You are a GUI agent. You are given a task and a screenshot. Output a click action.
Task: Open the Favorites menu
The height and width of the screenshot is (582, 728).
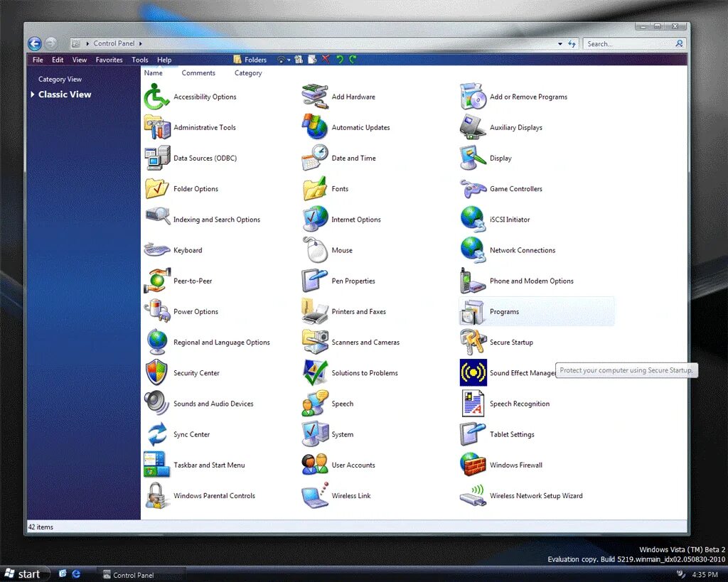coord(109,60)
